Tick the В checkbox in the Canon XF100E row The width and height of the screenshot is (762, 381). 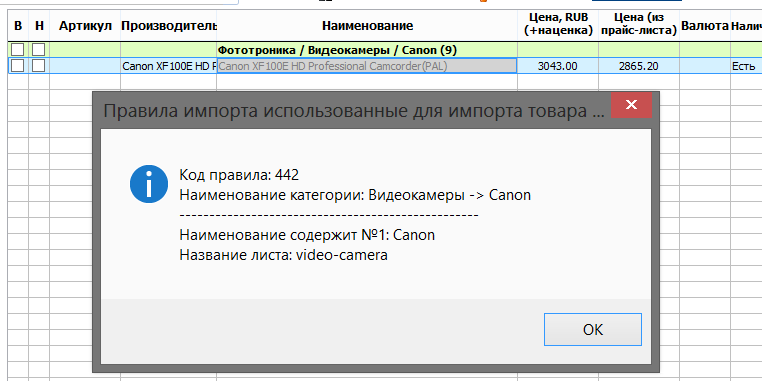[17, 66]
